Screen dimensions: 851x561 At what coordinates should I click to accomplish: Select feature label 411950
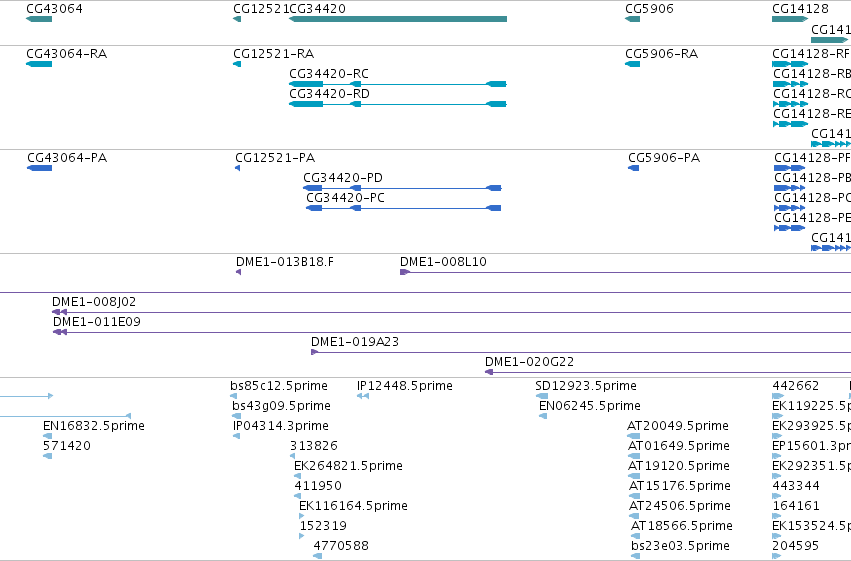[318, 487]
